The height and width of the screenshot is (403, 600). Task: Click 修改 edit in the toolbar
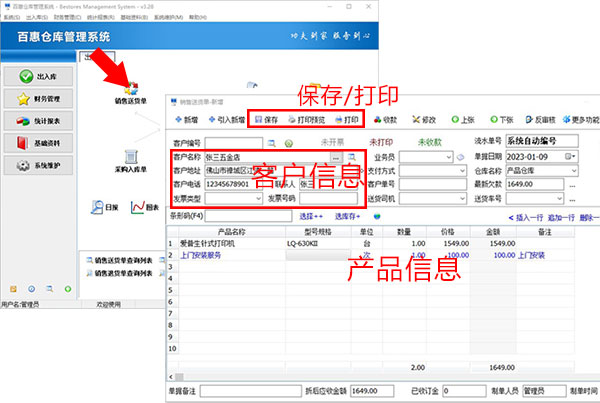pyautogui.click(x=424, y=120)
